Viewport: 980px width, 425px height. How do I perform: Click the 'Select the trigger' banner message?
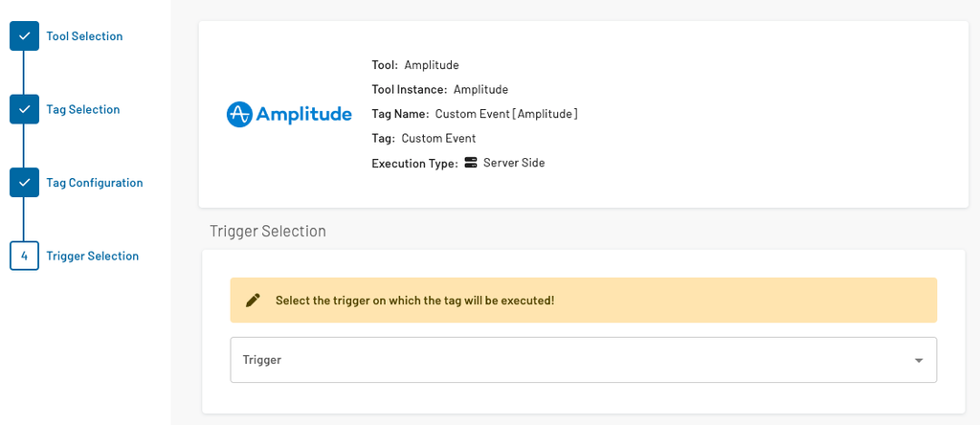[x=414, y=301]
